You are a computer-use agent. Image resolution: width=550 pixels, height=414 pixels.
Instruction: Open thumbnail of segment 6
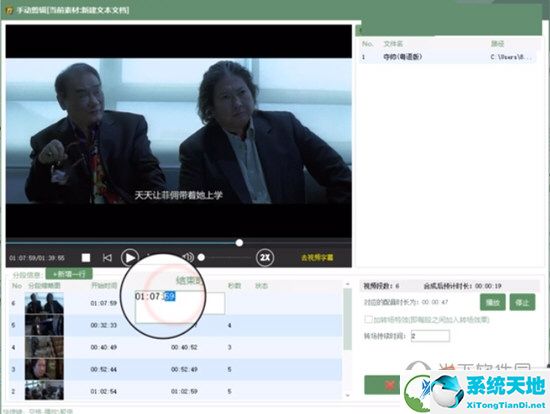coord(44,303)
